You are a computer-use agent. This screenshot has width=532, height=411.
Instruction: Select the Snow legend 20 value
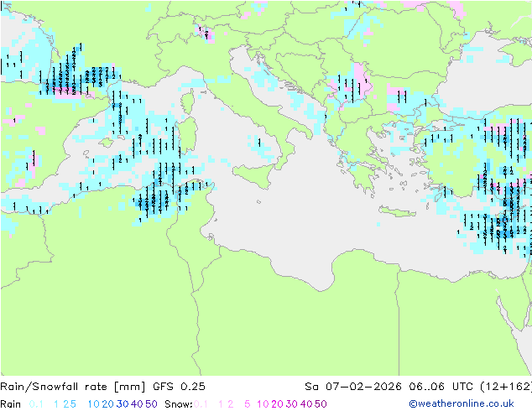tap(277, 404)
